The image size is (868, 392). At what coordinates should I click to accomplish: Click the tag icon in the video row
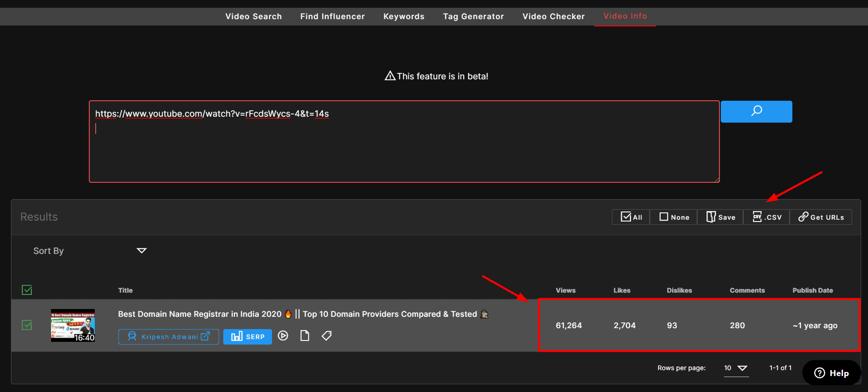click(x=326, y=336)
